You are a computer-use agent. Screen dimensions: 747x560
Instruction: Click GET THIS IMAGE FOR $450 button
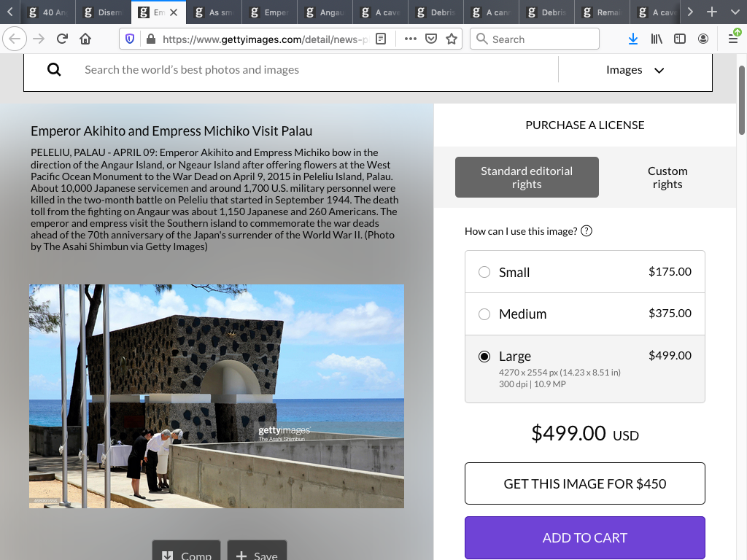(x=584, y=483)
